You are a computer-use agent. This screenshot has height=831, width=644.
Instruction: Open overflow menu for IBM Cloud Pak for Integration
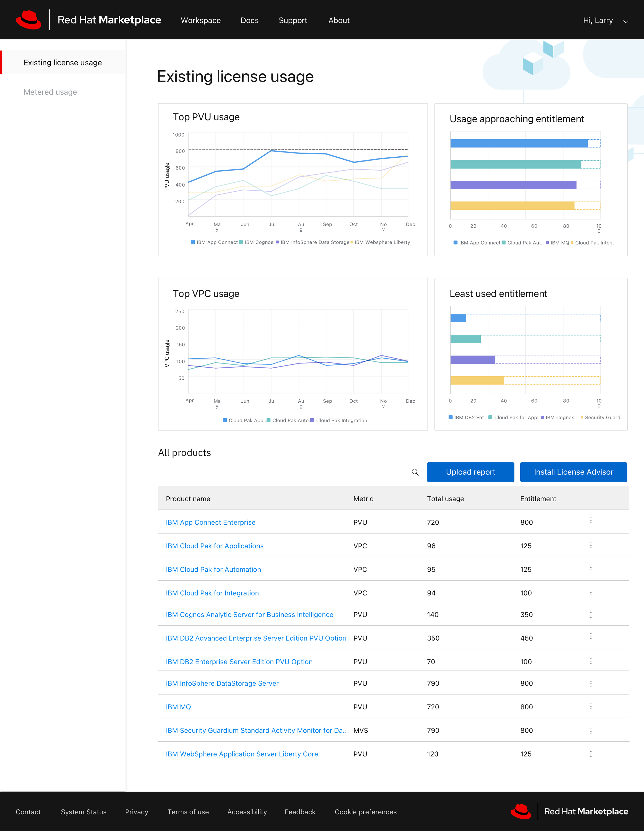(591, 592)
